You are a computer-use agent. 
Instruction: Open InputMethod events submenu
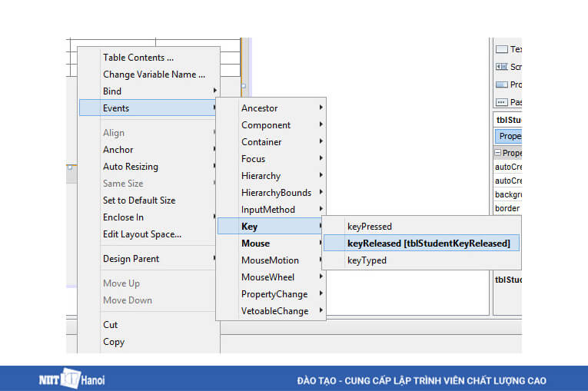point(271,209)
